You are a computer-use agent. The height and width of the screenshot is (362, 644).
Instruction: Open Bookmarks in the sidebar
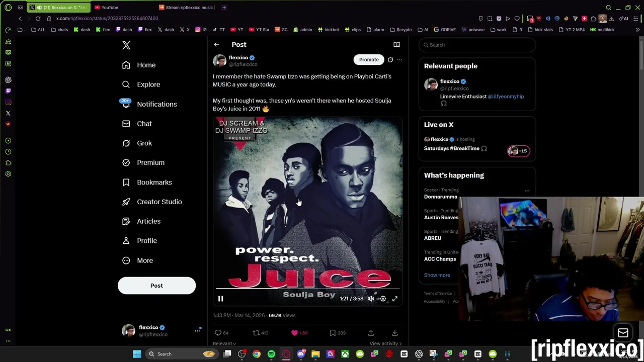147,182
